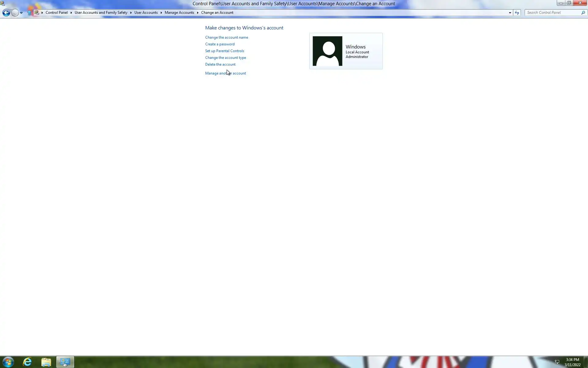
Task: Click the Refresh button
Action: [517, 13]
